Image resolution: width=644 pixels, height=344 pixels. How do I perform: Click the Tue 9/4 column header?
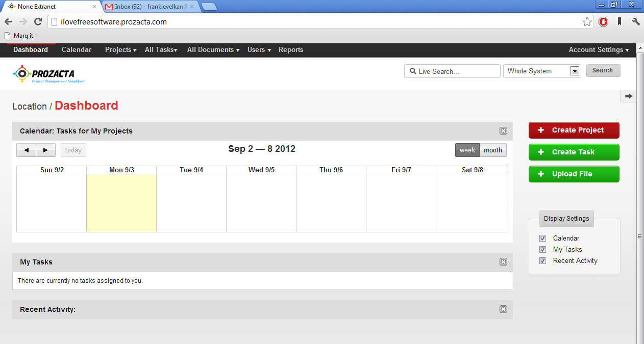(x=191, y=170)
